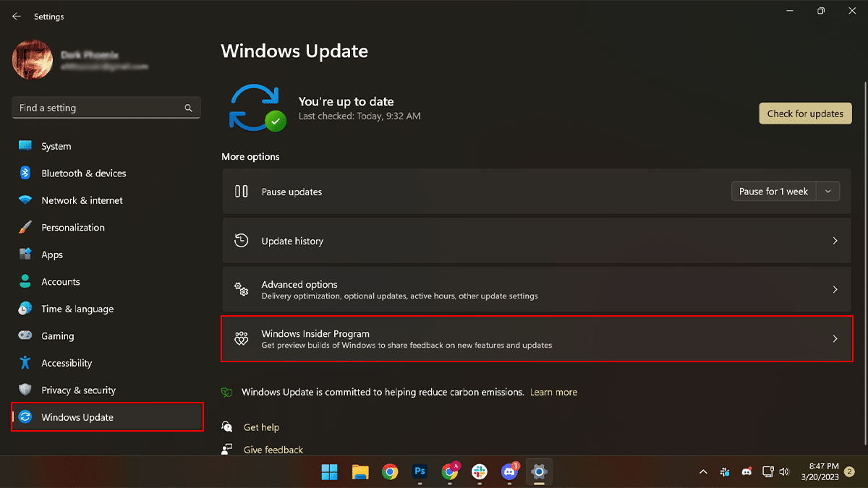Expand Advanced options arrow
The image size is (868, 488).
coord(835,289)
